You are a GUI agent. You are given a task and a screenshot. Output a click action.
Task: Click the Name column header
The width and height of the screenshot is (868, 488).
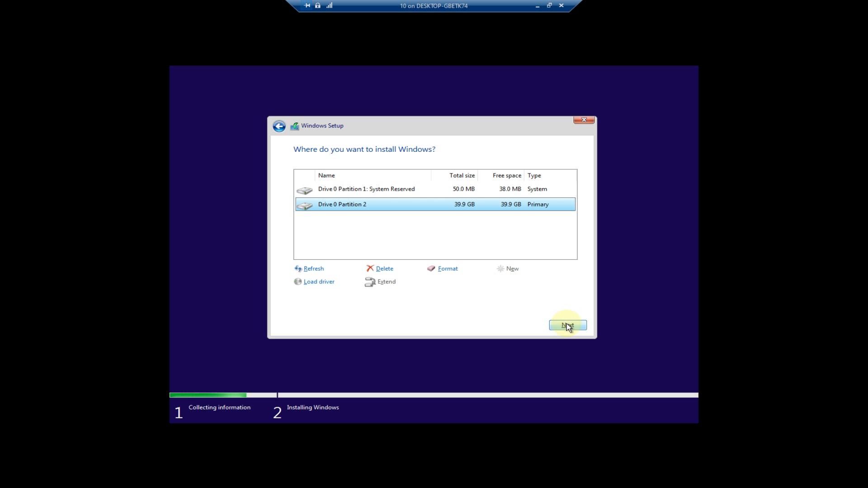point(373,175)
